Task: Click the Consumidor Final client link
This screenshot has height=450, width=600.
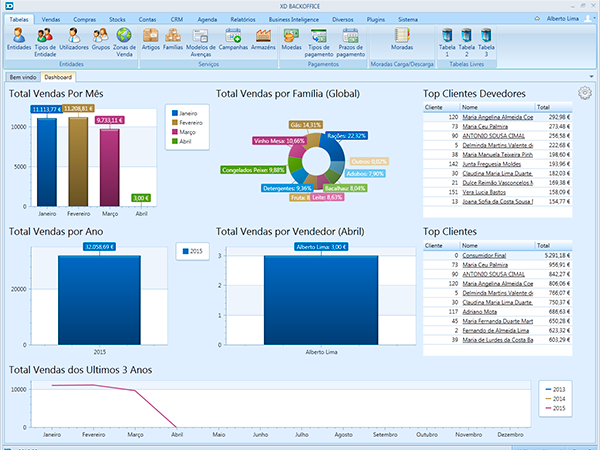Action: tap(488, 255)
